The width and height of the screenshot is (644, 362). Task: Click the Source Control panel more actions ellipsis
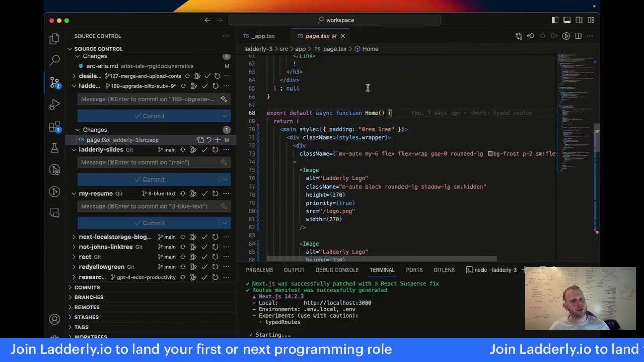point(226,36)
